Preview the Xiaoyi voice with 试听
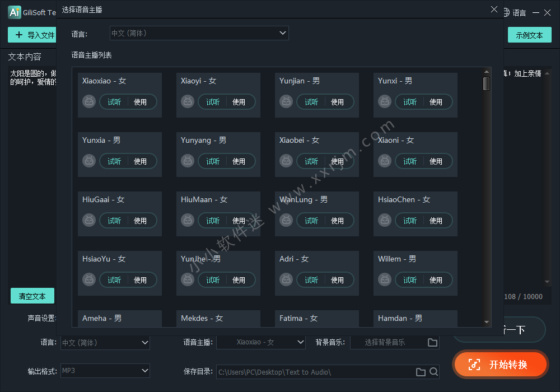The height and width of the screenshot is (392, 560). [x=213, y=102]
